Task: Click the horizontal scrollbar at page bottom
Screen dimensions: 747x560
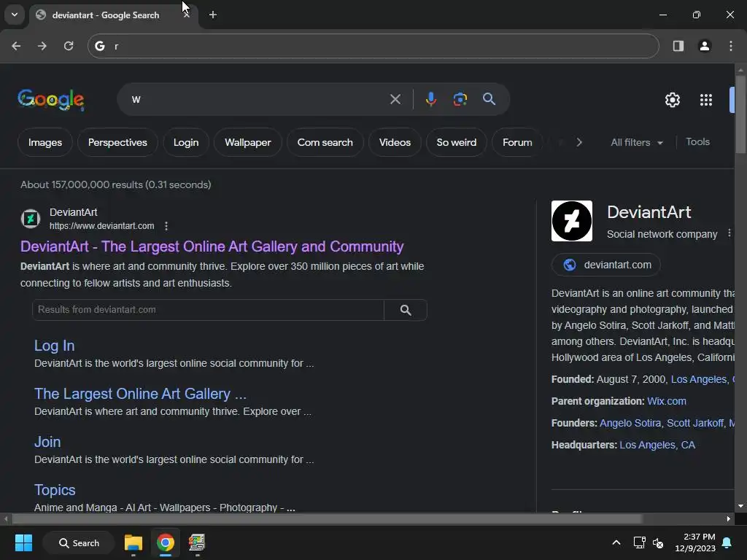Action: (x=327, y=518)
